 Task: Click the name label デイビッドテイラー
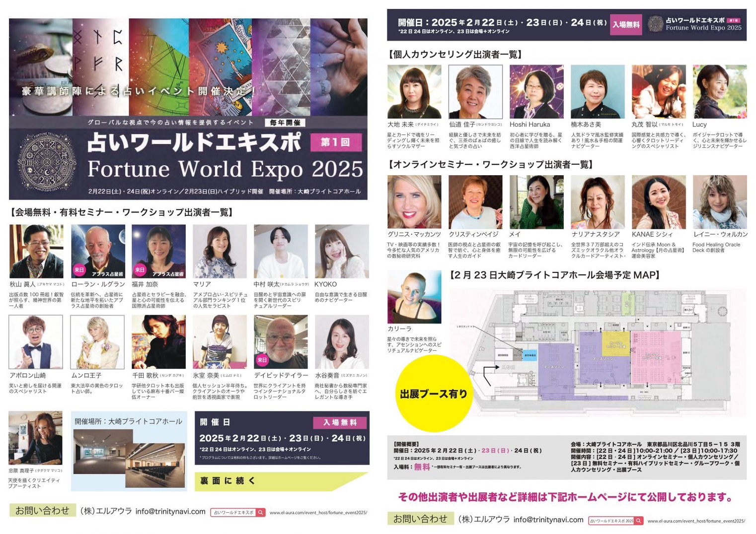[x=281, y=375]
